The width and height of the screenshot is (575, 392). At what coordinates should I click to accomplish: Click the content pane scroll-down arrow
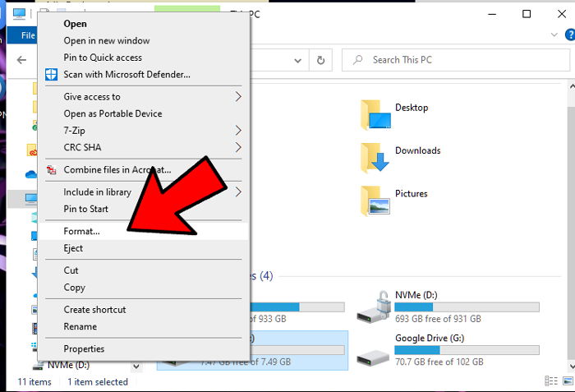(x=572, y=366)
